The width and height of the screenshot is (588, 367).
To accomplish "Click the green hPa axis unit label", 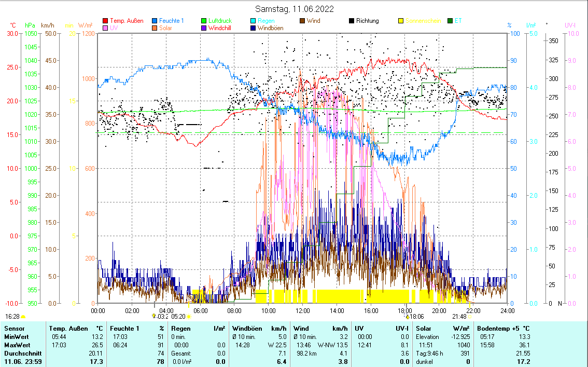I will tap(30, 25).
